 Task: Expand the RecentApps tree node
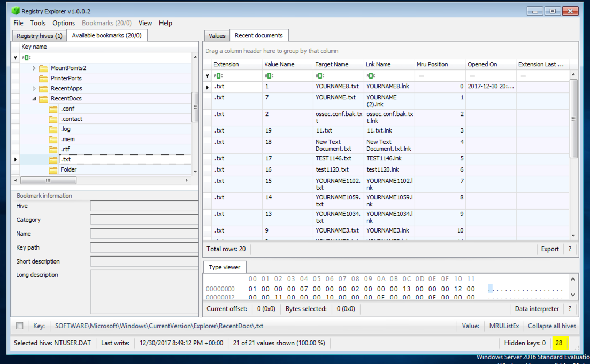(x=34, y=88)
